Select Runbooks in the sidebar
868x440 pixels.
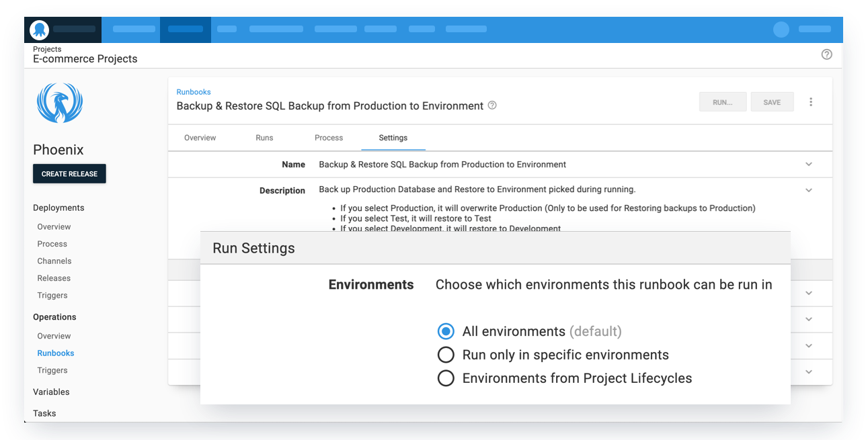tap(56, 353)
